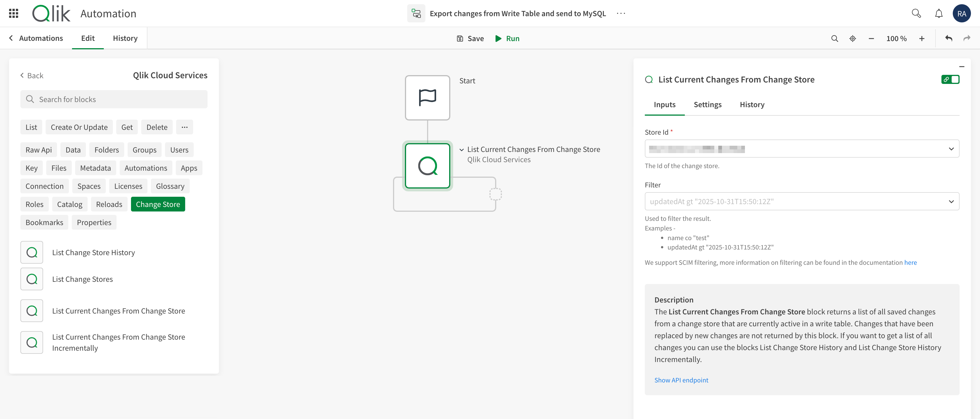Screen dimensions: 980x419
Task: Redo with the redo arrow icon
Action: (968, 38)
